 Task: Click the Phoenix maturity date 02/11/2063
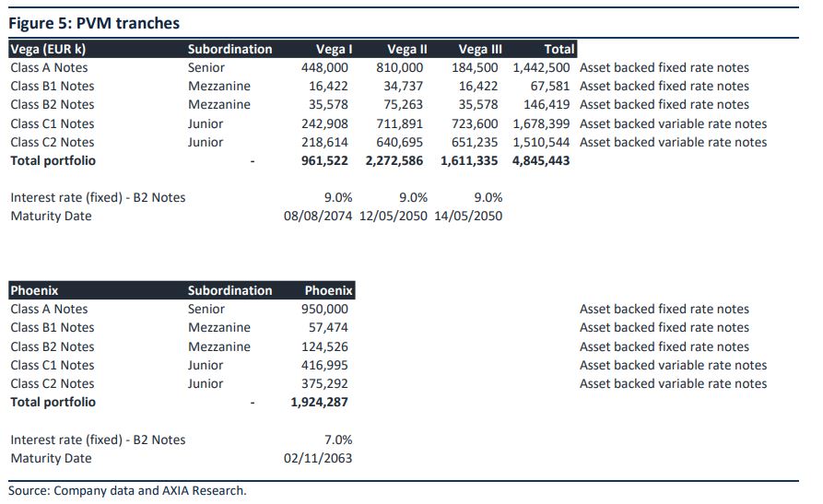[x=318, y=458]
